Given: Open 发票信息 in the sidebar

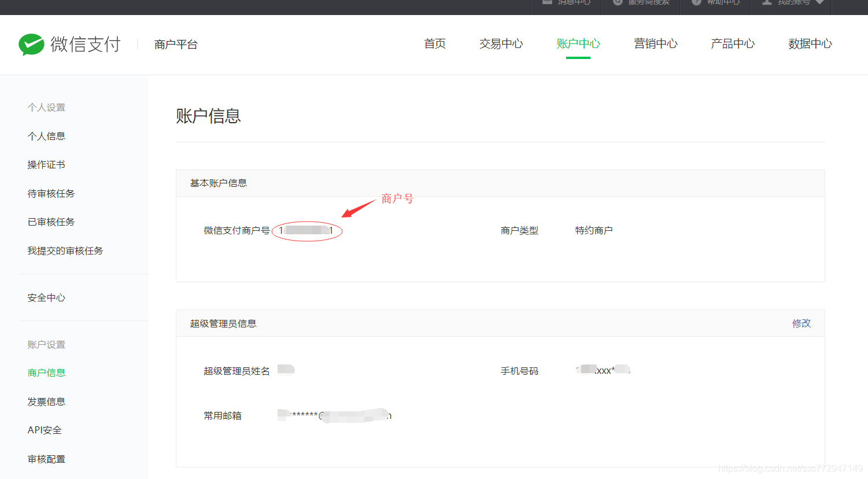Looking at the screenshot, I should pos(46,401).
